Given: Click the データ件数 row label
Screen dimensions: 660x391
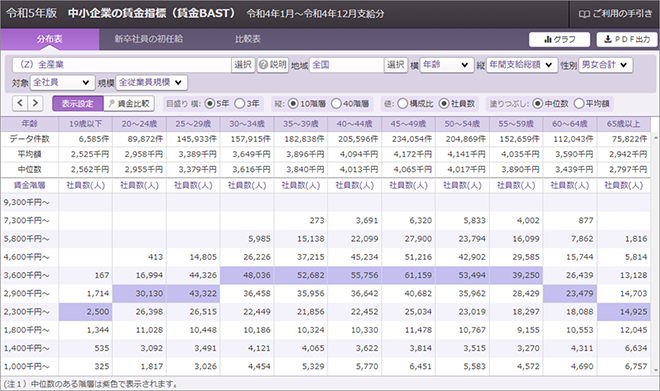Looking at the screenshot, I should (x=30, y=139).
